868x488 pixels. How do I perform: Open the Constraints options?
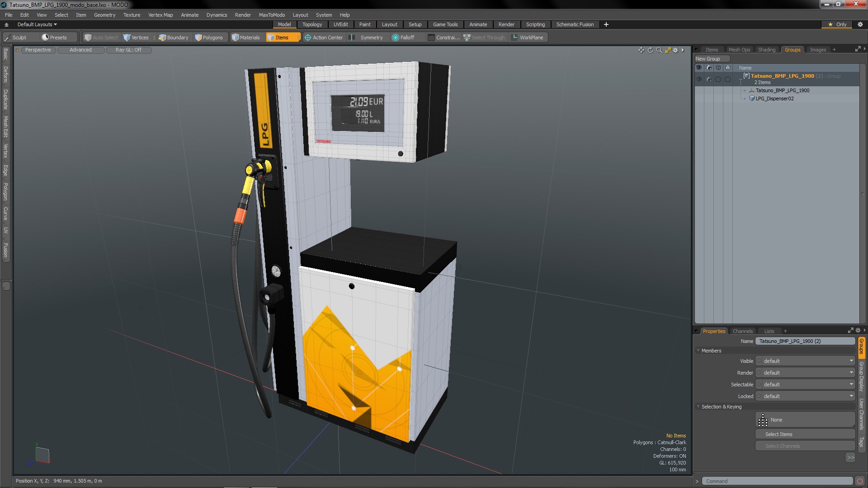pos(443,38)
